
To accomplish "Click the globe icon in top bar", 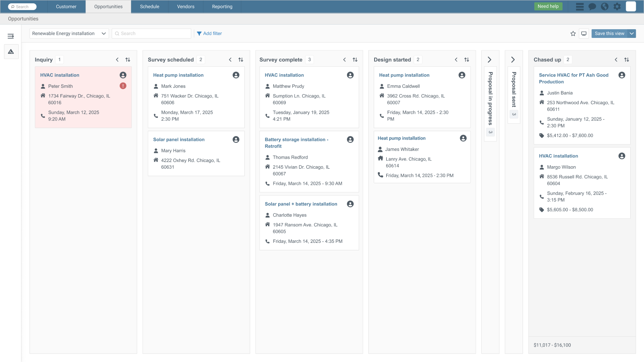I will [604, 7].
